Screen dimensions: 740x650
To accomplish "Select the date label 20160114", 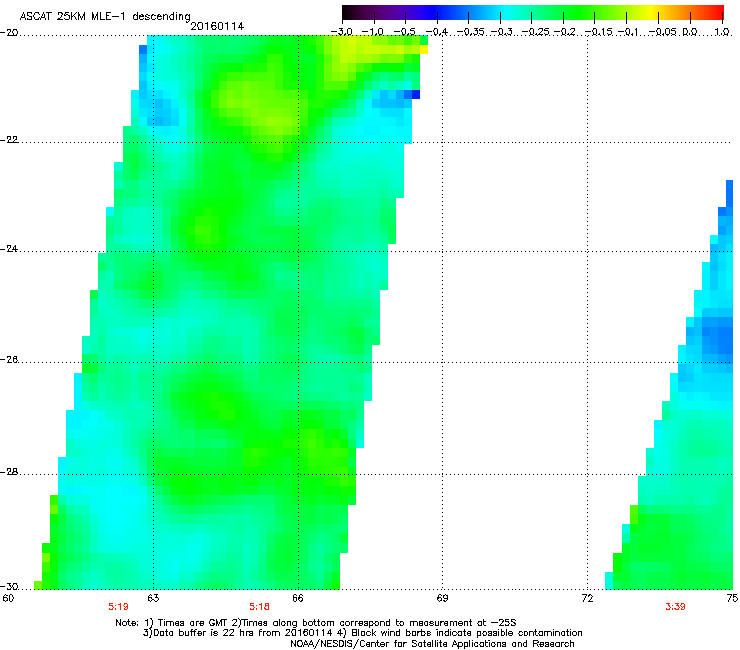I will click(217, 26).
